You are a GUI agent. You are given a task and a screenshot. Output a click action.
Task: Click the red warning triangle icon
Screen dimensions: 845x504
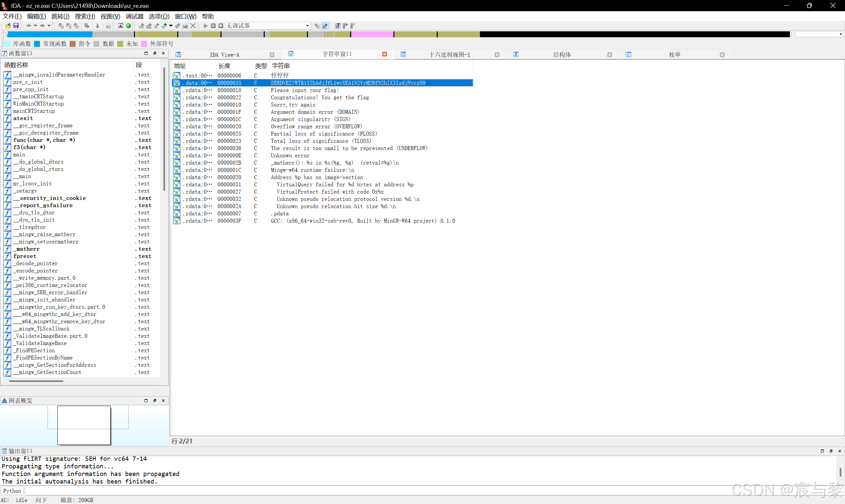[x=120, y=26]
